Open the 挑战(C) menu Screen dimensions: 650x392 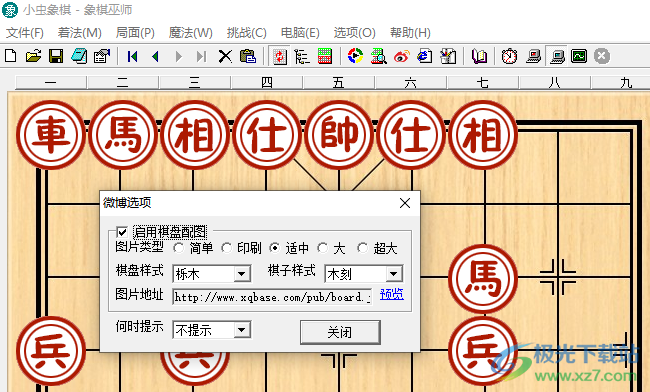tap(247, 33)
